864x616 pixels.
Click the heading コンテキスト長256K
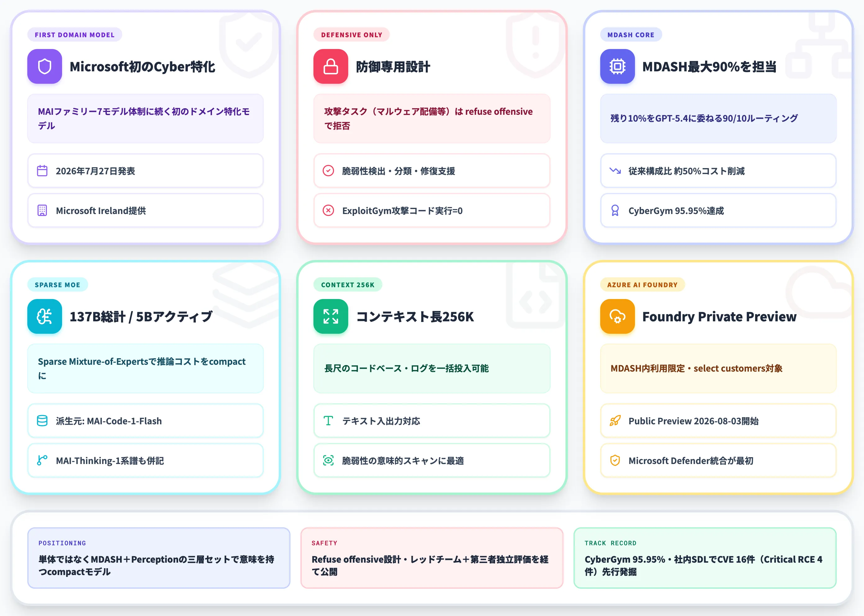(x=415, y=316)
